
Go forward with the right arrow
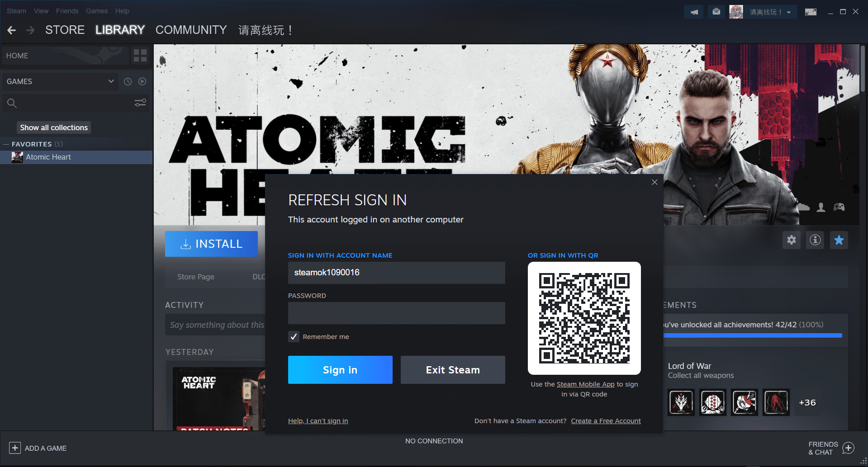[30, 30]
